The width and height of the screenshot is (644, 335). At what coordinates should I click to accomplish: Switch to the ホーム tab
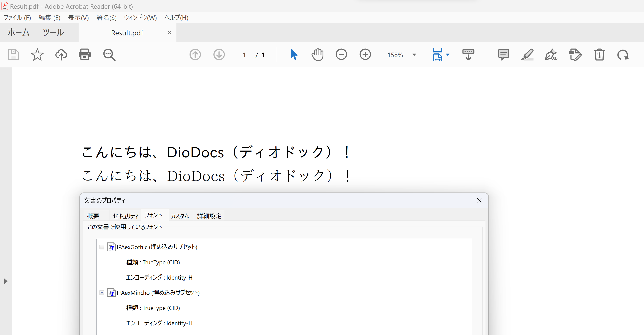pyautogui.click(x=18, y=32)
